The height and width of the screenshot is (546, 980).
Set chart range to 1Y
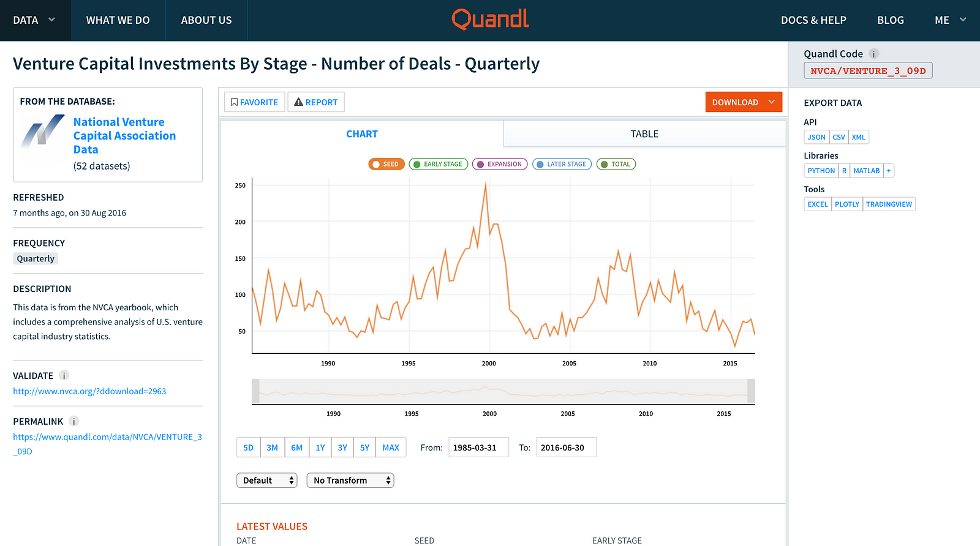click(320, 447)
